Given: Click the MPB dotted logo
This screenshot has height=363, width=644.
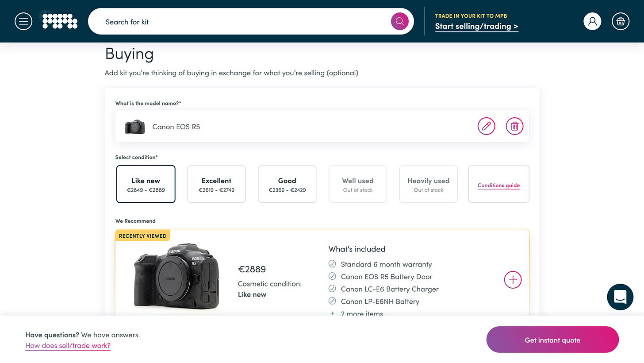Looking at the screenshot, I should click(60, 21).
